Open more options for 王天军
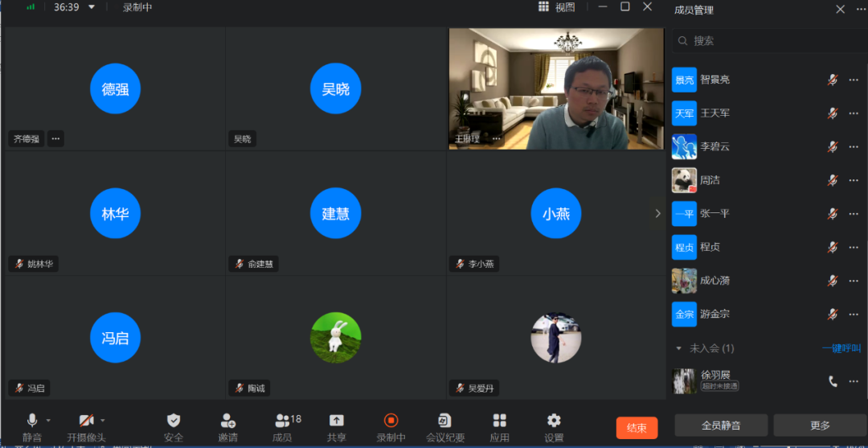Viewport: 868px width, 448px height. [x=854, y=113]
